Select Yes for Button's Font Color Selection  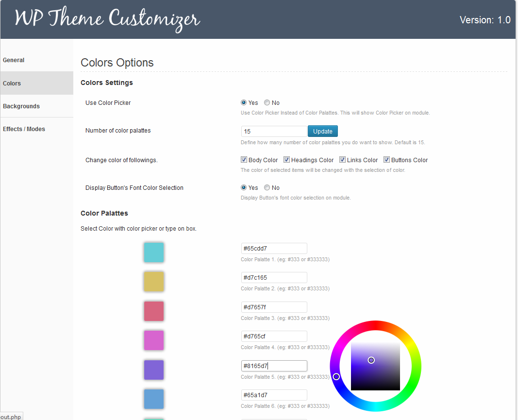(244, 187)
